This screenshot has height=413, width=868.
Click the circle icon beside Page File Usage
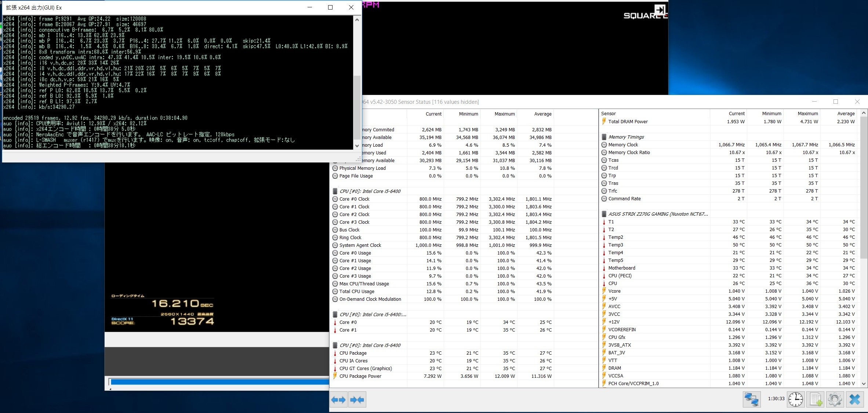coord(335,176)
